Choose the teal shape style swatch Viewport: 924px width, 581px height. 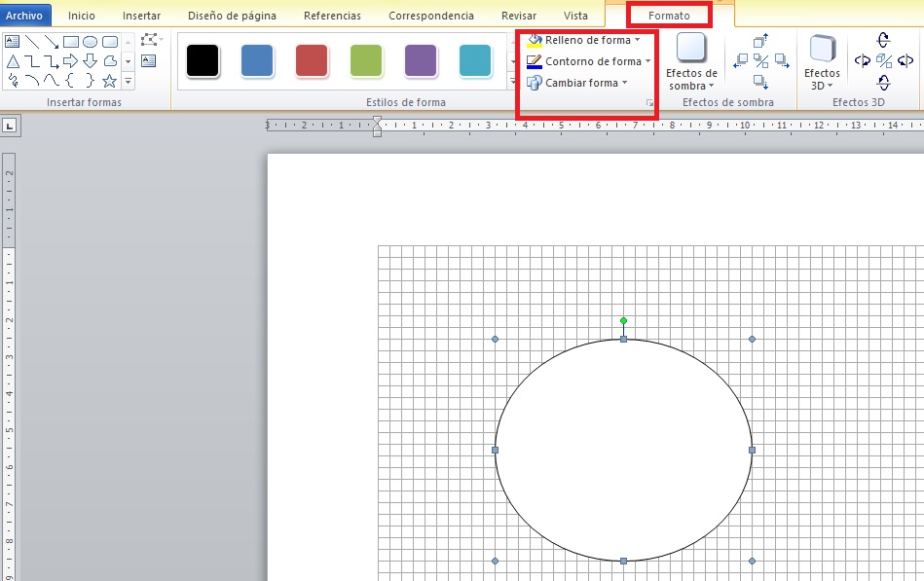coord(475,59)
